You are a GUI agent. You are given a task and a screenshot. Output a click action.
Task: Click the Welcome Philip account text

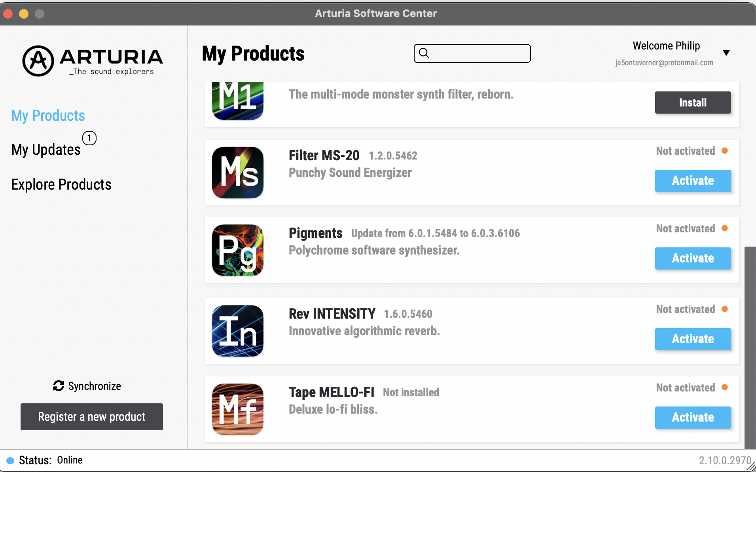pyautogui.click(x=666, y=46)
